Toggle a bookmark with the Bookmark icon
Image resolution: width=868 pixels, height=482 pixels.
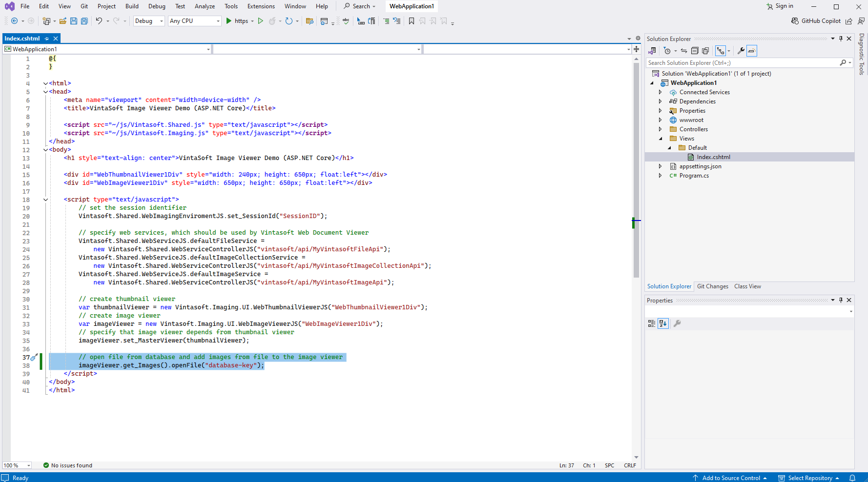tap(412, 21)
